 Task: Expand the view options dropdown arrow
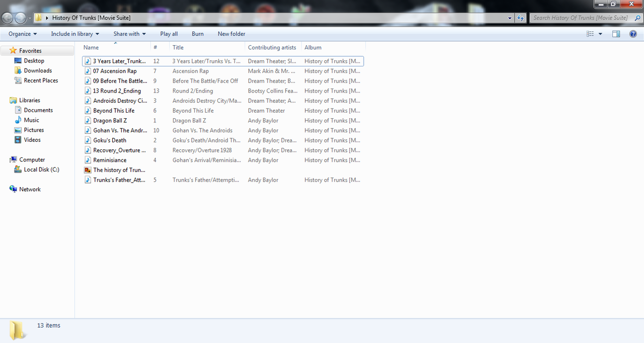pos(600,34)
